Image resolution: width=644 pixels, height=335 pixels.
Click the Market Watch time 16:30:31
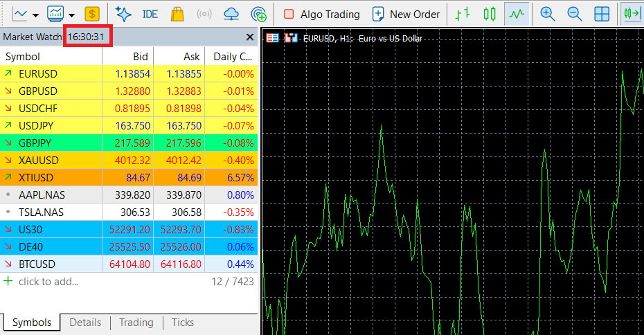(86, 37)
